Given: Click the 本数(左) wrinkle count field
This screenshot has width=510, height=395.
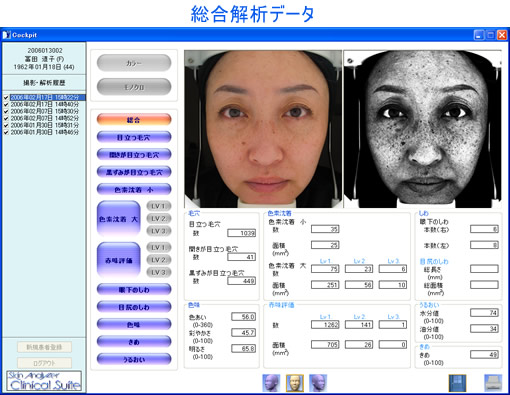Looking at the screenshot, I should pos(484,245).
